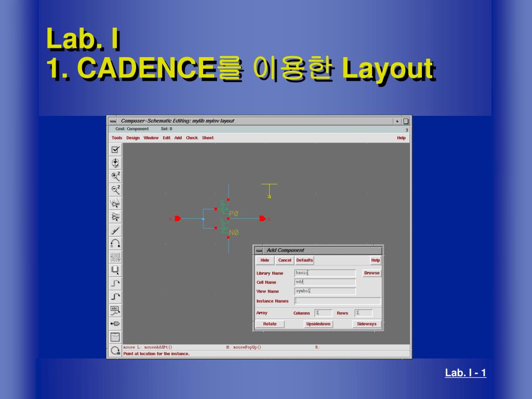The width and height of the screenshot is (532, 399).
Task: Open the Window menu
Action: 151,138
